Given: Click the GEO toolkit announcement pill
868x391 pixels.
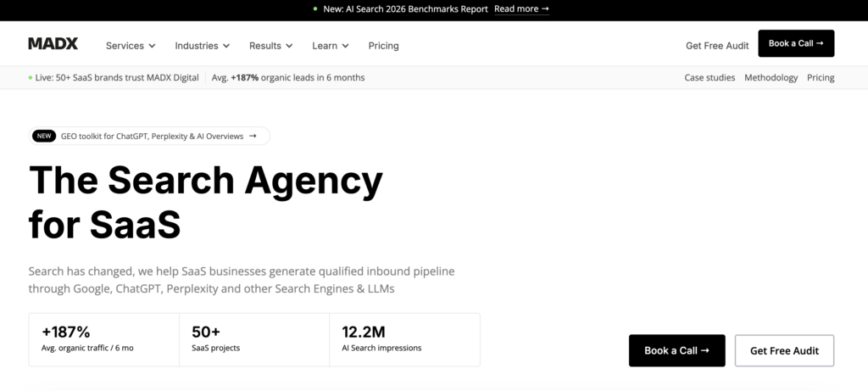Looking at the screenshot, I should click(x=149, y=137).
